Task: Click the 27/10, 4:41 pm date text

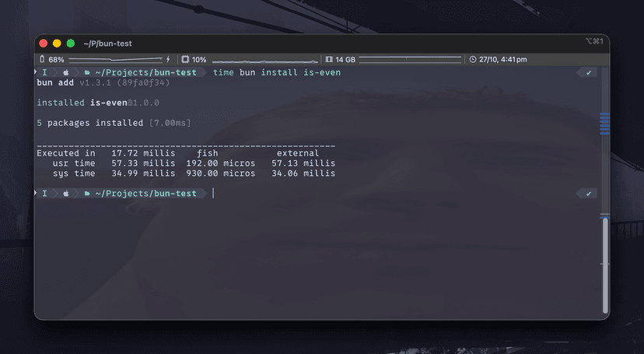Action: (503, 60)
